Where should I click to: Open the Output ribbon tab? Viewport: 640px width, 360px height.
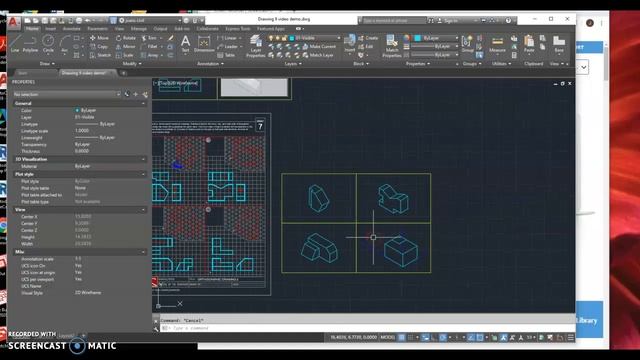[160, 29]
